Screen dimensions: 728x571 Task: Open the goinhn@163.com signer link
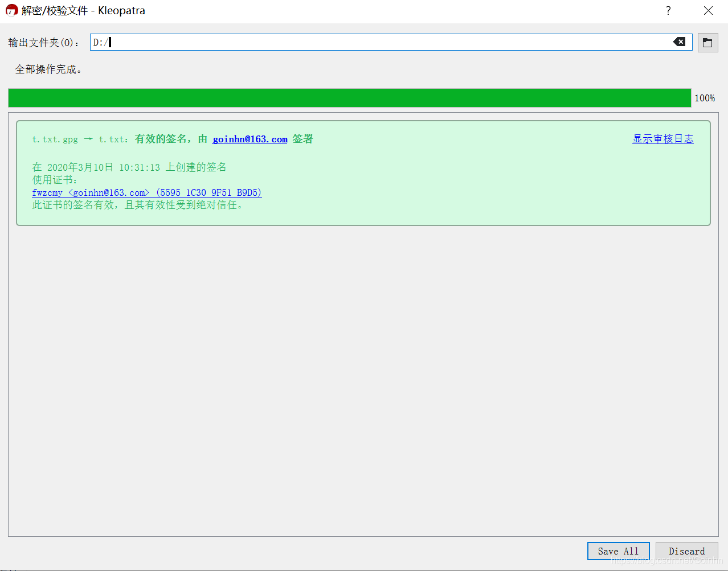[x=250, y=139]
